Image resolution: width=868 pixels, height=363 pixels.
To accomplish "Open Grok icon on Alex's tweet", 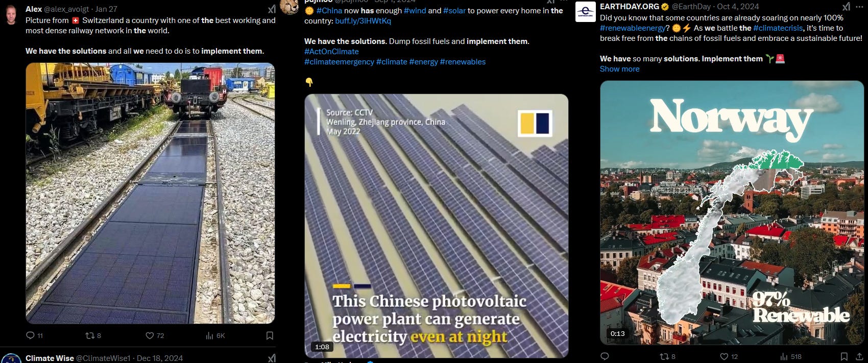I will (272, 9).
